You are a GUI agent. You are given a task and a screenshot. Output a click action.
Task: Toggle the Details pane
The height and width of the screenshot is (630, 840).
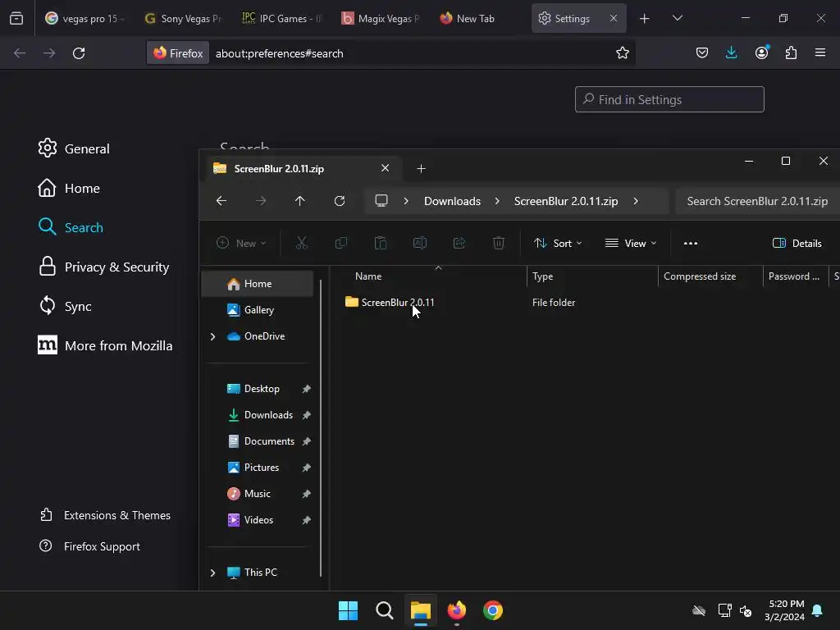797,243
